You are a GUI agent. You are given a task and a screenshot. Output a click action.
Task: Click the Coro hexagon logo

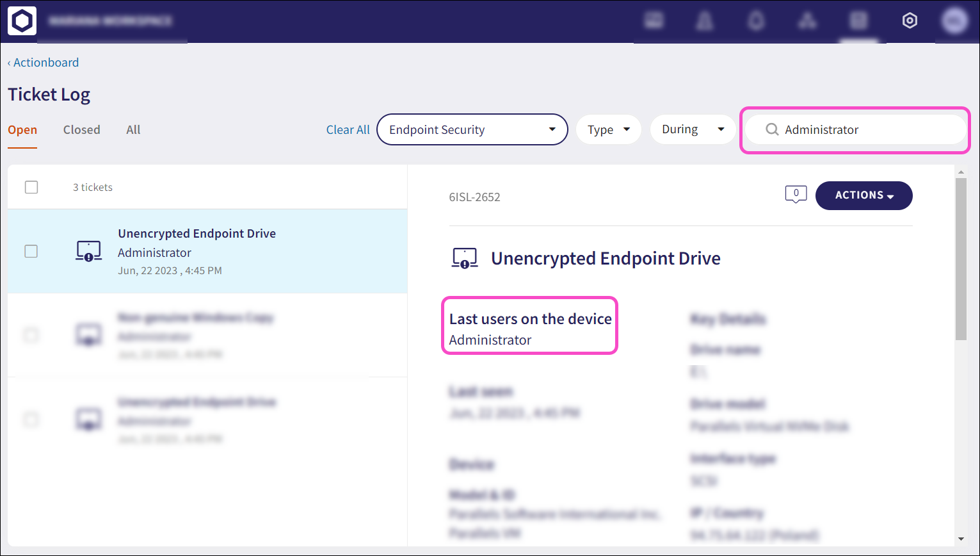(x=22, y=21)
